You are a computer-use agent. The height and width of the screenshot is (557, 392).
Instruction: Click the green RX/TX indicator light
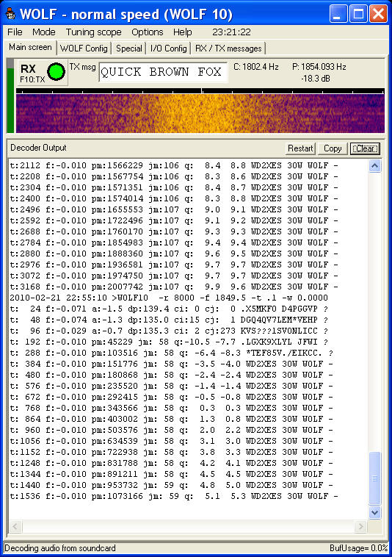pos(56,72)
